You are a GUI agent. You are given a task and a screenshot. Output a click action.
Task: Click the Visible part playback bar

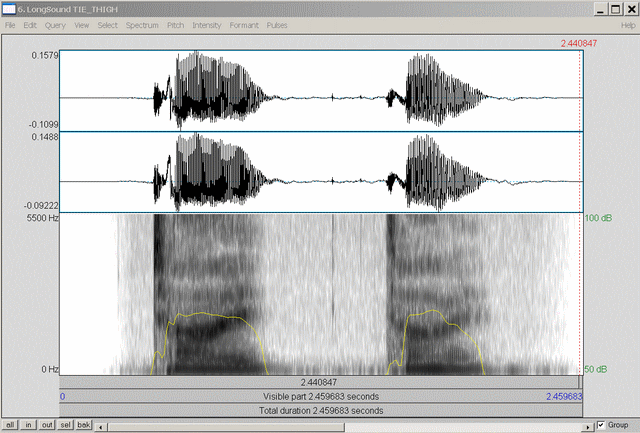pyautogui.click(x=320, y=396)
